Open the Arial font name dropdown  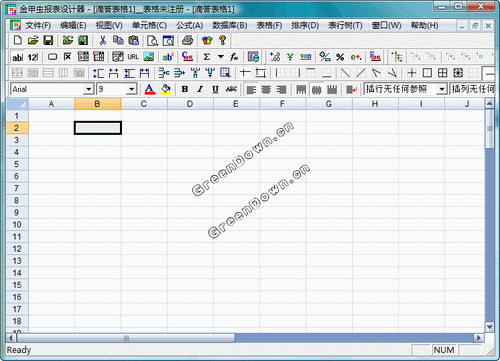point(88,89)
